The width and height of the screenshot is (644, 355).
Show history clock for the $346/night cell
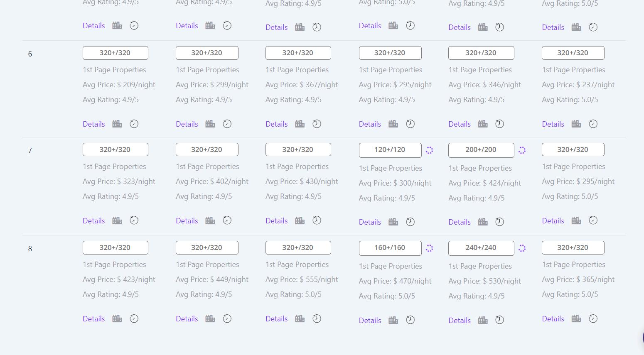(500, 124)
